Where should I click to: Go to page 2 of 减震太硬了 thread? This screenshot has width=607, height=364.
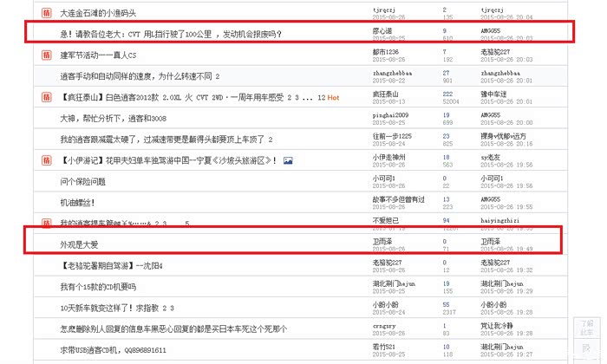(271, 140)
